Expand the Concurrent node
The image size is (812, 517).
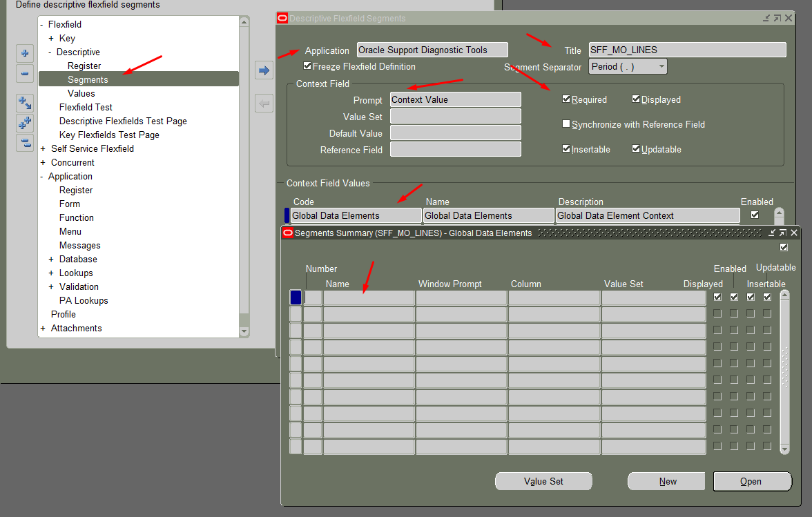pos(43,162)
